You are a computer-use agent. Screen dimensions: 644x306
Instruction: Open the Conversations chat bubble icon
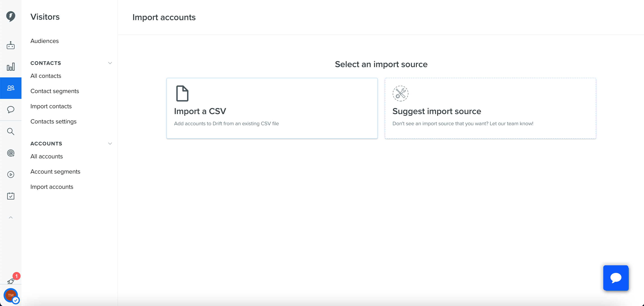(x=11, y=110)
